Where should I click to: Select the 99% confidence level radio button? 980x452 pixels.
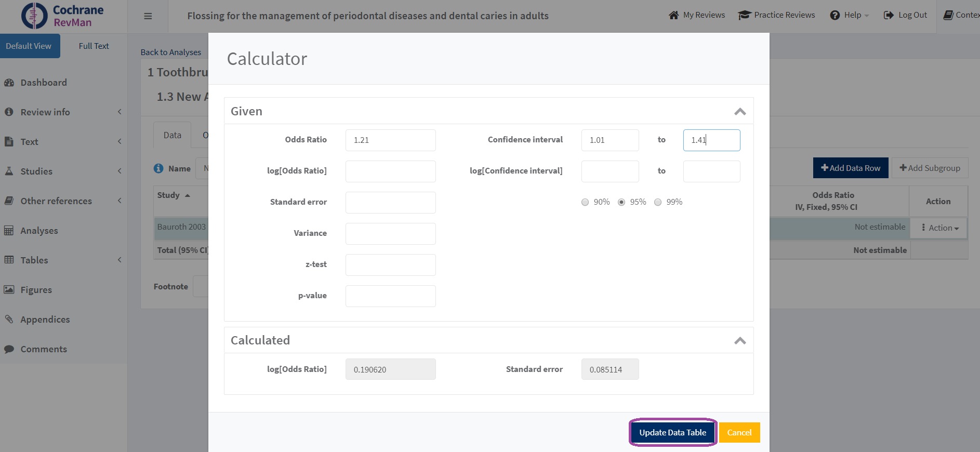[x=658, y=202]
